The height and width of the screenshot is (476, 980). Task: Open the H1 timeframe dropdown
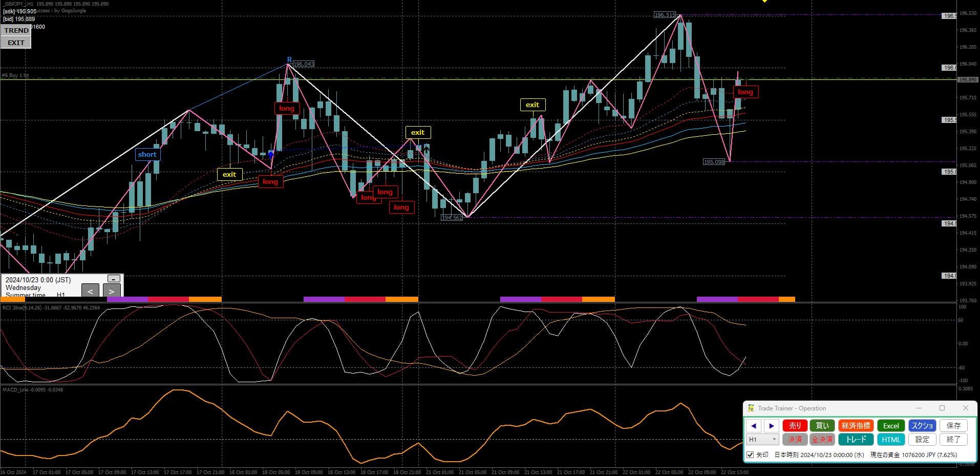pos(762,440)
